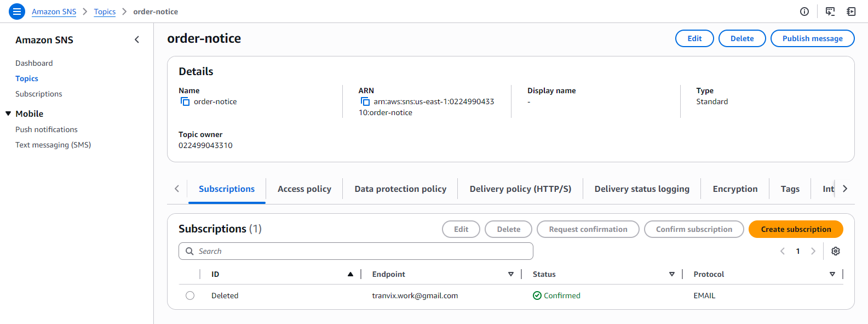Click the EMAIL protocol cell

point(704,295)
